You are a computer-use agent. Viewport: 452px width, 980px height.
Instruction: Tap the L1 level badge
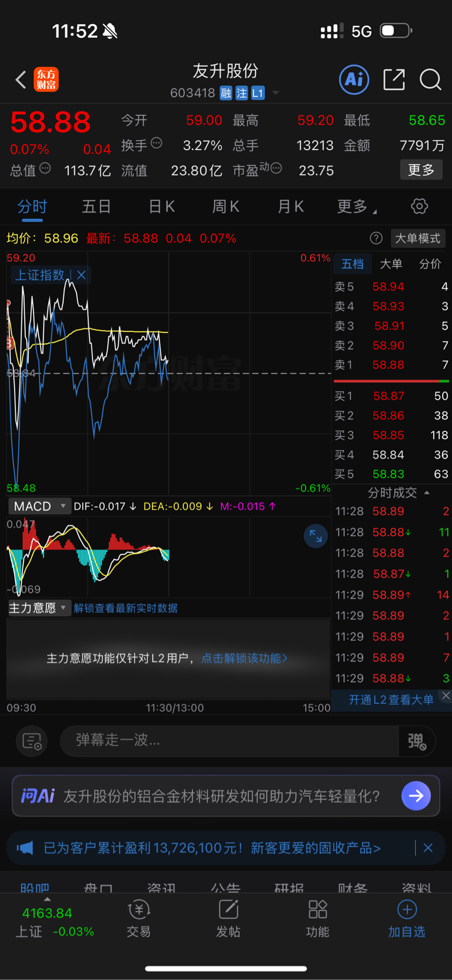[258, 93]
